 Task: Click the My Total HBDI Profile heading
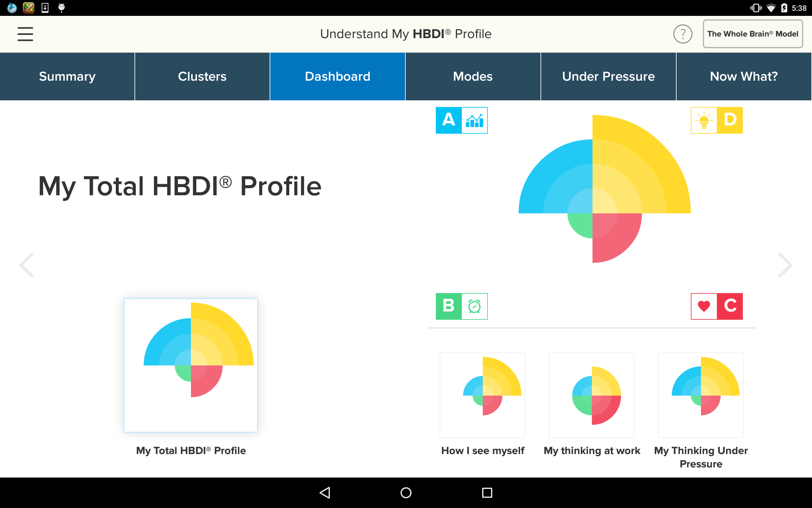tap(180, 186)
